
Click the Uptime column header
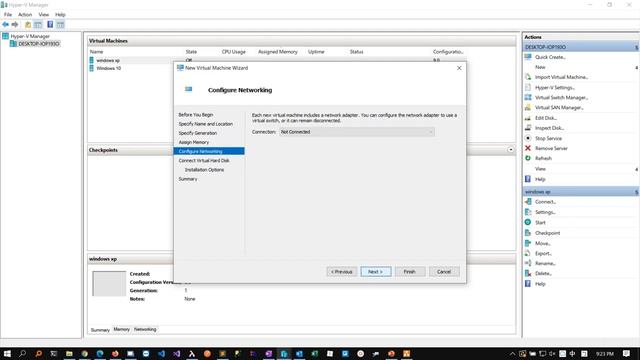tap(316, 52)
